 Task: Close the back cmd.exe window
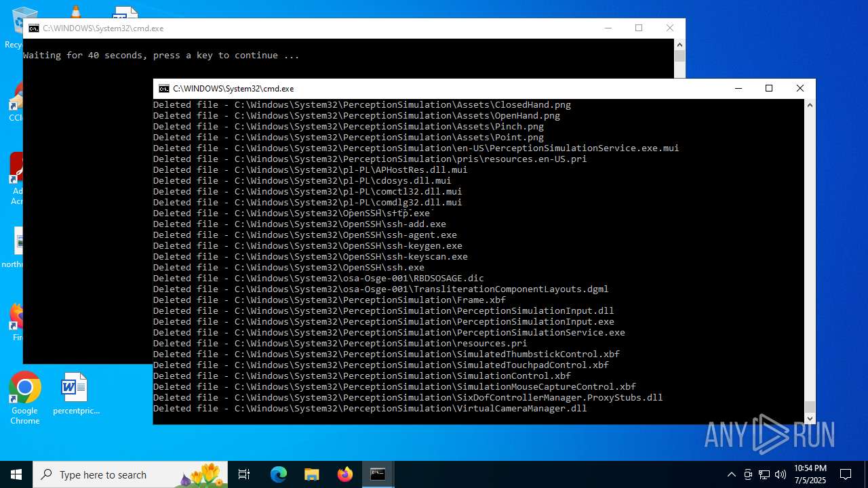point(670,28)
